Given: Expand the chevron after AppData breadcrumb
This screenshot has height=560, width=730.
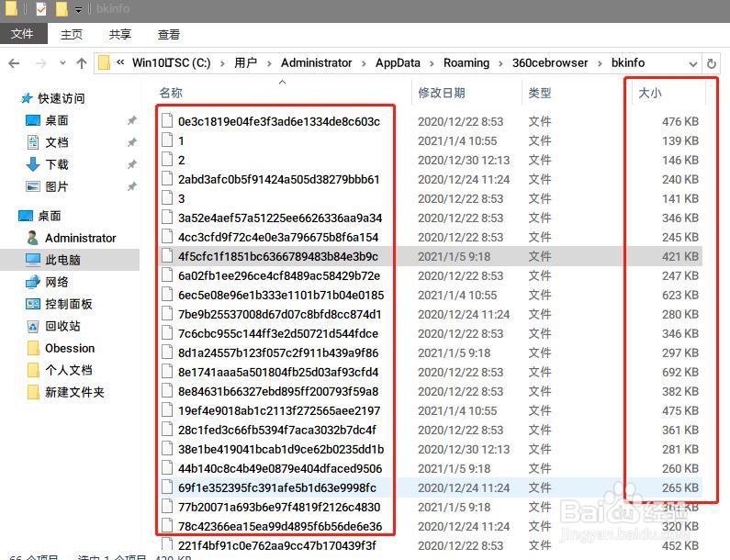Looking at the screenshot, I should point(432,63).
